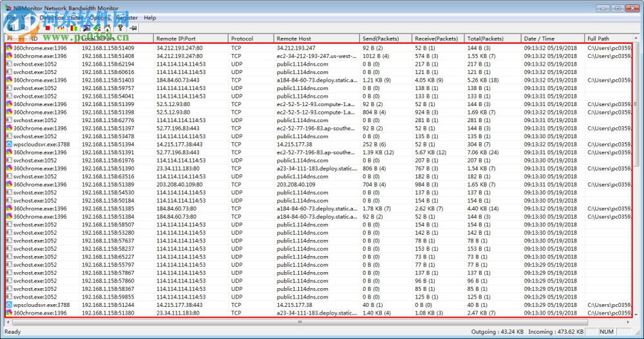Sort by the Full Path column header
The height and width of the screenshot is (339, 644).
click(x=609, y=38)
